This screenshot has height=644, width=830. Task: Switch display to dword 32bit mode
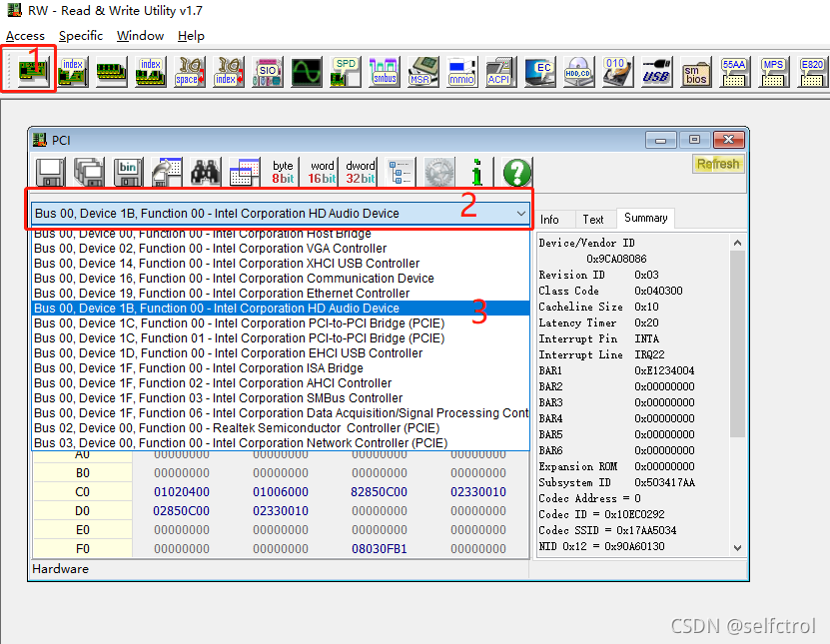[x=361, y=172]
